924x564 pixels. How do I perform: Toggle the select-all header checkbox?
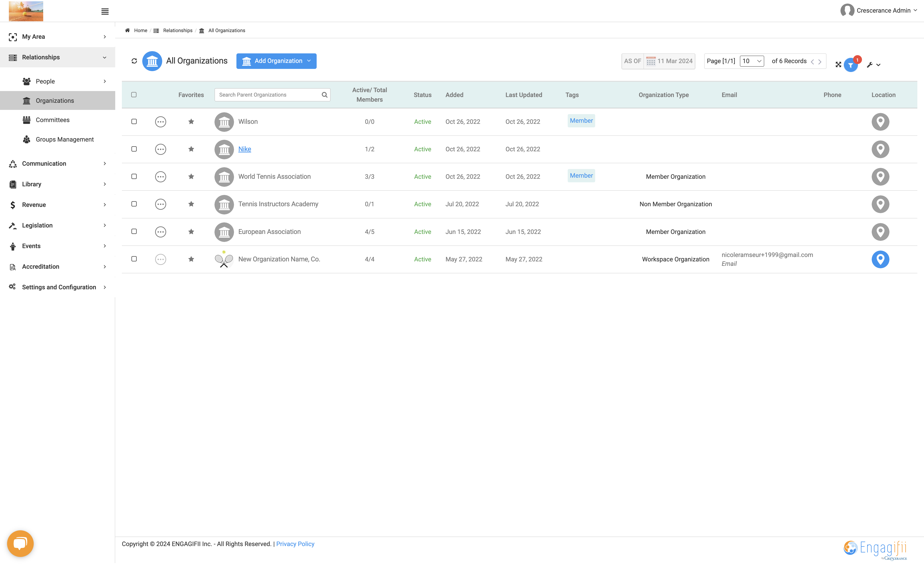[134, 95]
